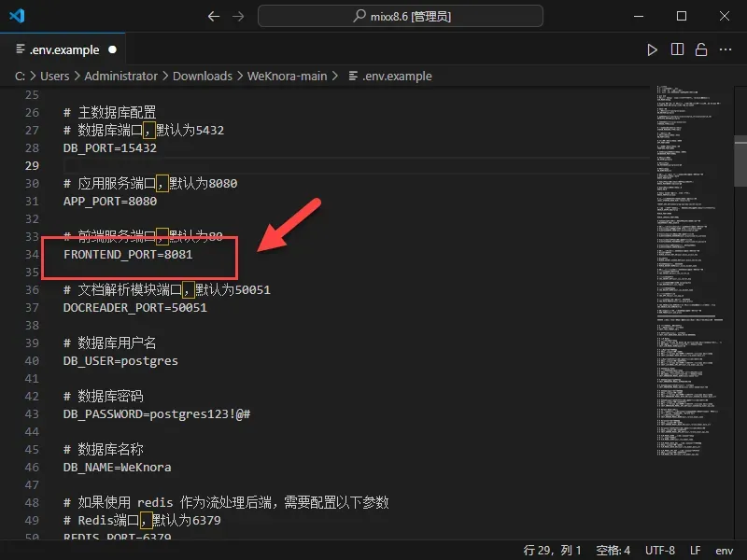The width and height of the screenshot is (747, 560).
Task: Expand the Users breadcrumb segment
Action: (x=54, y=76)
